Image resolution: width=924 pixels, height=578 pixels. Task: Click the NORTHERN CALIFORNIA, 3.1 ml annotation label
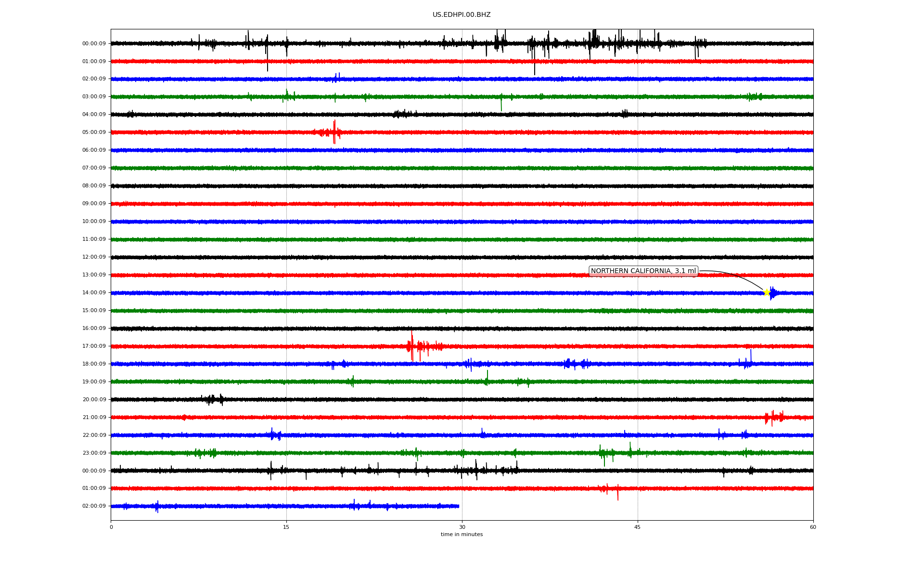click(643, 271)
